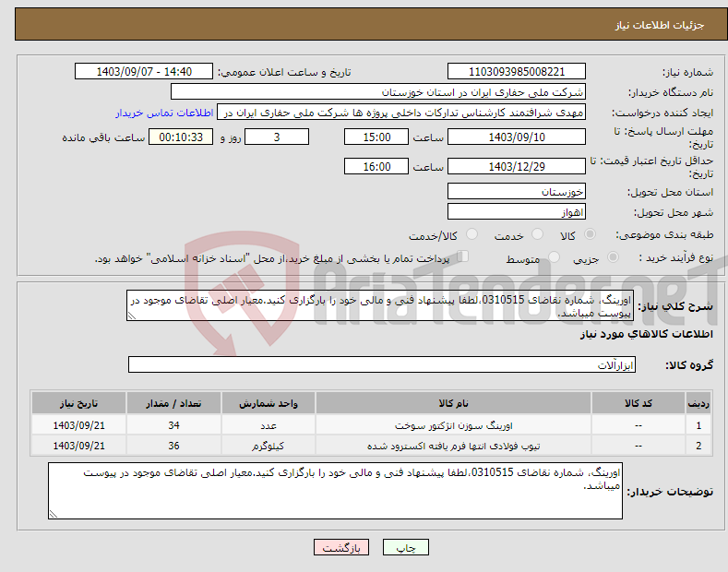
Task: Click the resize handle of شرح کلی نیاز textarea
Action: point(131,316)
